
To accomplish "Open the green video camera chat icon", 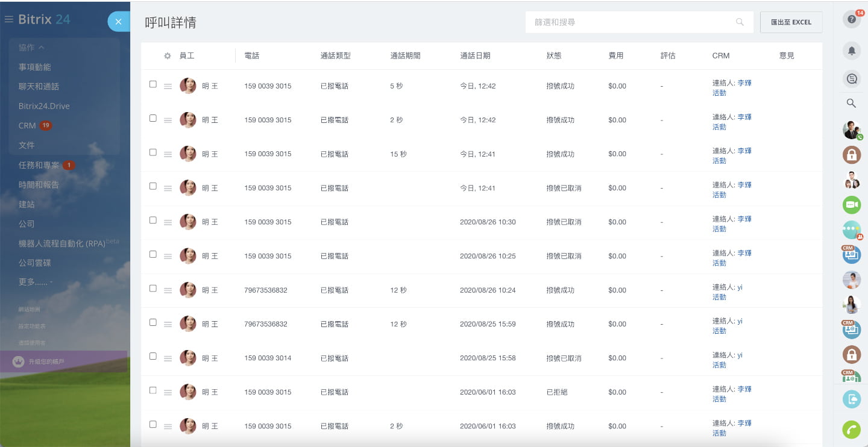I will [852, 205].
